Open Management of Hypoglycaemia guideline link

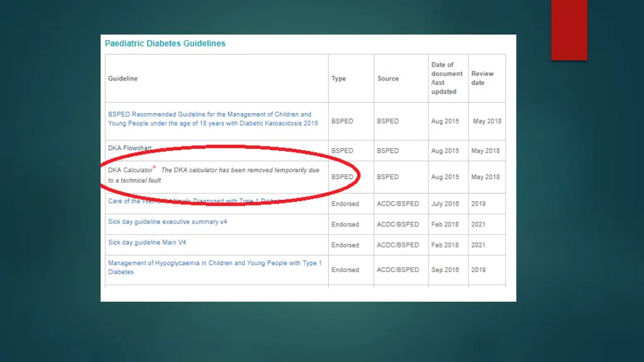pyautogui.click(x=215, y=267)
